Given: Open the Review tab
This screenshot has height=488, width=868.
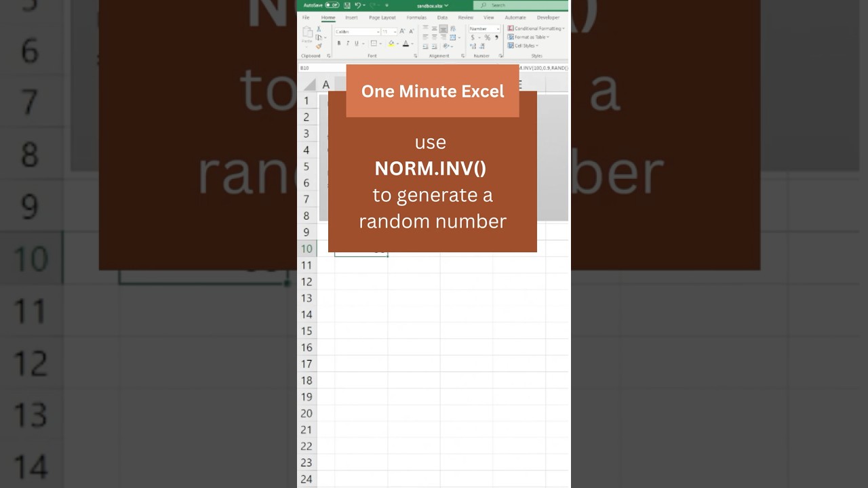Looking at the screenshot, I should pyautogui.click(x=466, y=18).
